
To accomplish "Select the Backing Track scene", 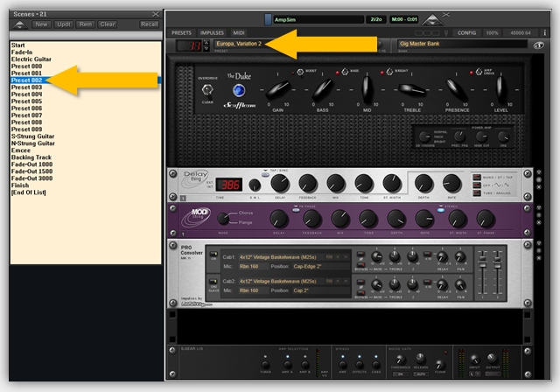I will (31, 157).
